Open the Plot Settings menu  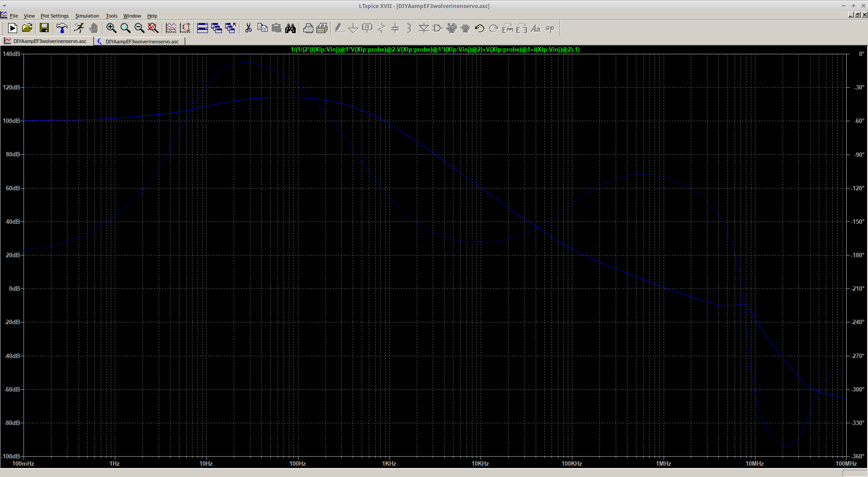coord(55,16)
